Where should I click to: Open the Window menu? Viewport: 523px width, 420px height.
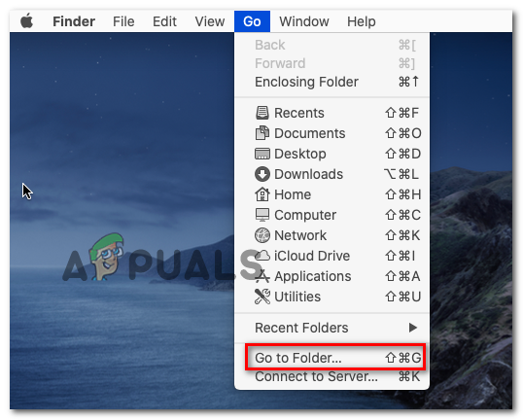304,21
